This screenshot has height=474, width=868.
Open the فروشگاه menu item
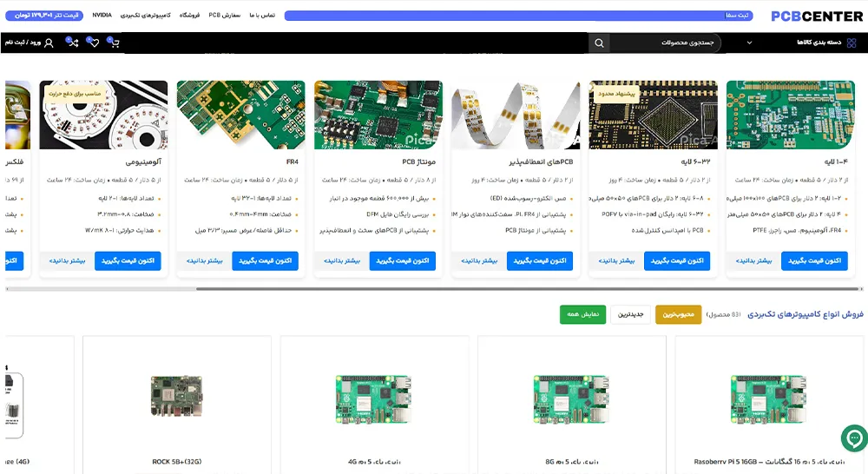coord(189,15)
